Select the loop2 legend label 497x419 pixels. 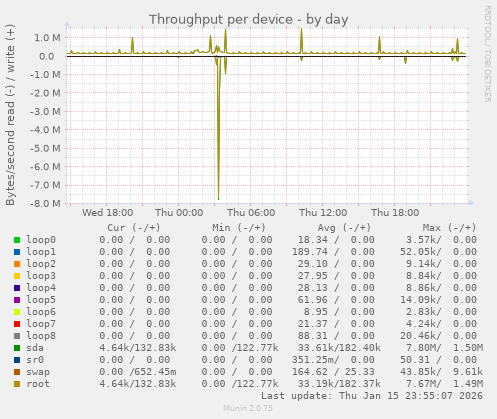click(41, 264)
